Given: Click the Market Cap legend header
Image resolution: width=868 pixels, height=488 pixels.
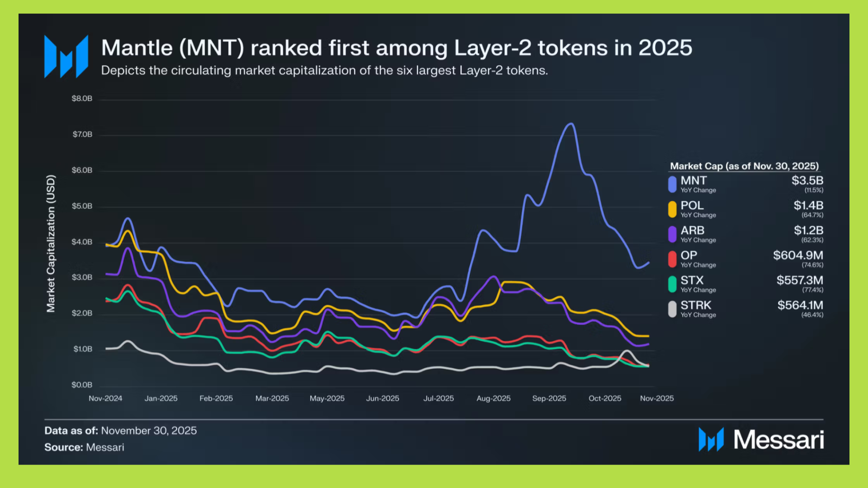Looking at the screenshot, I should tap(744, 166).
